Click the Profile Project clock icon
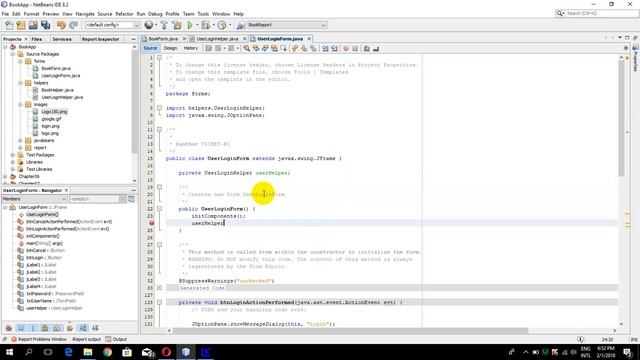 pos(222,25)
